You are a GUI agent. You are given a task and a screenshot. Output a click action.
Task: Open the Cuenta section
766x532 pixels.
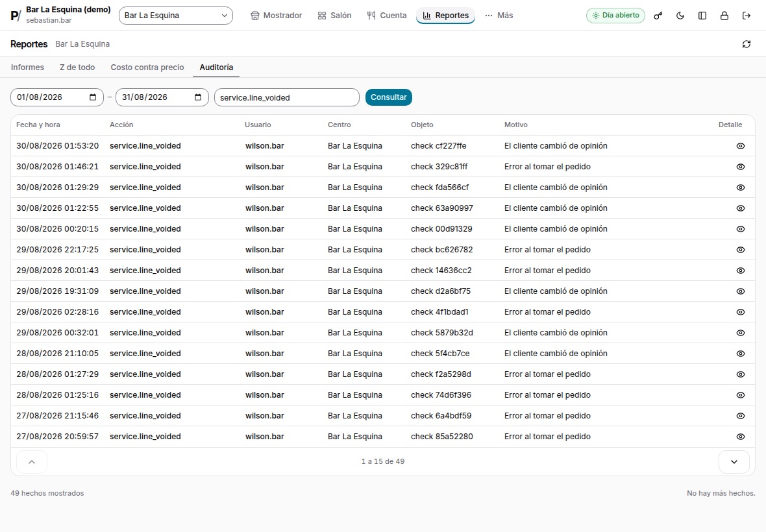point(386,16)
